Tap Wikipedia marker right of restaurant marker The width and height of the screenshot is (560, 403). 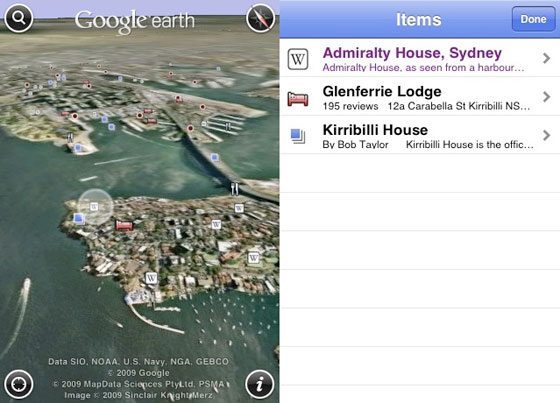[x=239, y=208]
